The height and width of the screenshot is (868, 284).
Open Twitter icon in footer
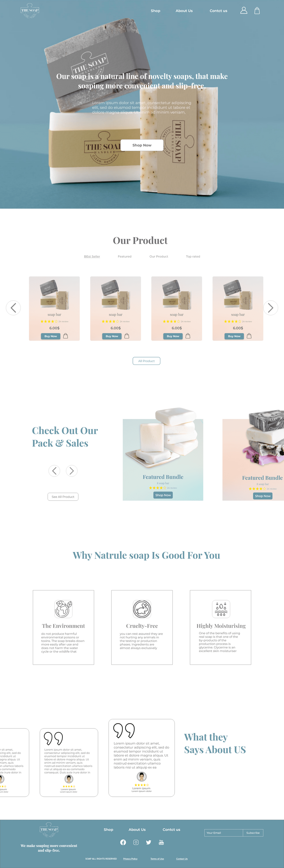tap(149, 842)
